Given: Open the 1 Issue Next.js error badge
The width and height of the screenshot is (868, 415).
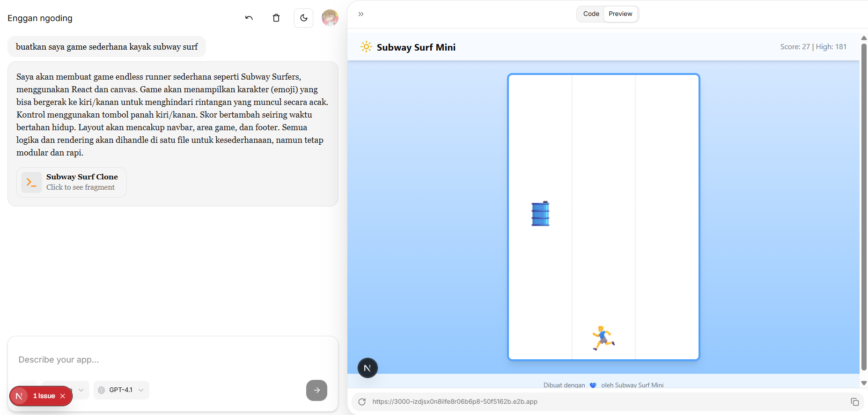Looking at the screenshot, I should tap(44, 396).
